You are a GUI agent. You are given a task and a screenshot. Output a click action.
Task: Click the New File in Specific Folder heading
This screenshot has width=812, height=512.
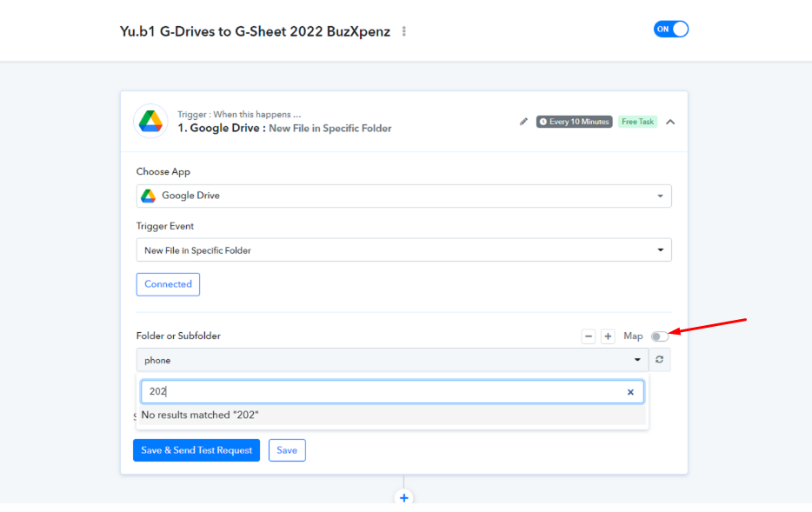click(x=329, y=129)
